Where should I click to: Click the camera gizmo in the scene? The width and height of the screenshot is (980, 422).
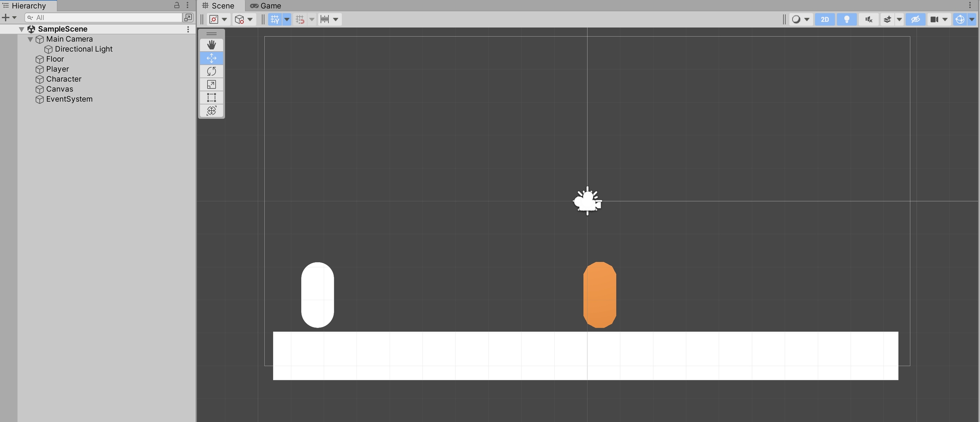tap(587, 201)
